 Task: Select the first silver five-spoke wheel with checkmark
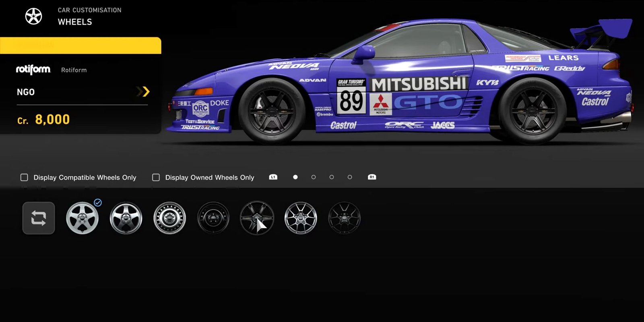(82, 218)
